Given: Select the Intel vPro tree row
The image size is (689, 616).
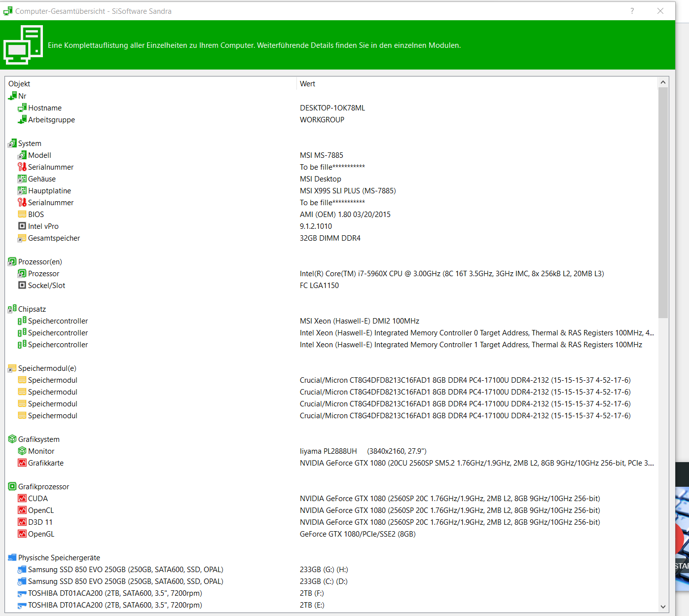Looking at the screenshot, I should coord(331,226).
